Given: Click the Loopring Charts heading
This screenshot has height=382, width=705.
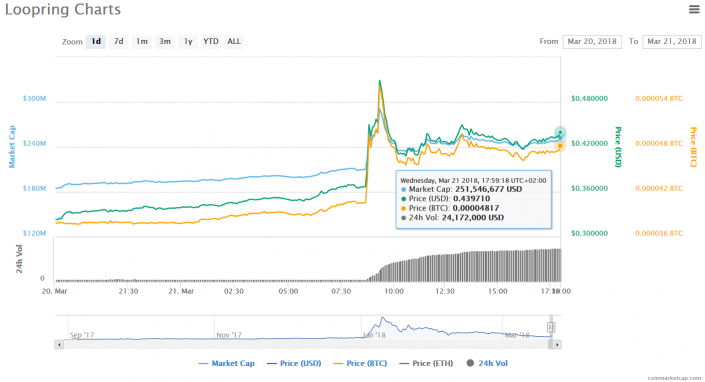Looking at the screenshot, I should tap(63, 9).
